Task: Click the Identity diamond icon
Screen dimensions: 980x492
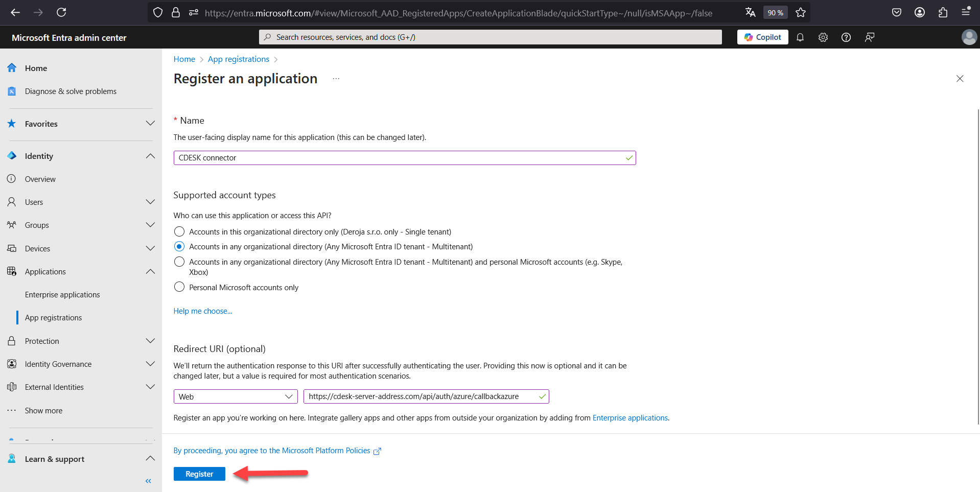Action: pos(12,156)
